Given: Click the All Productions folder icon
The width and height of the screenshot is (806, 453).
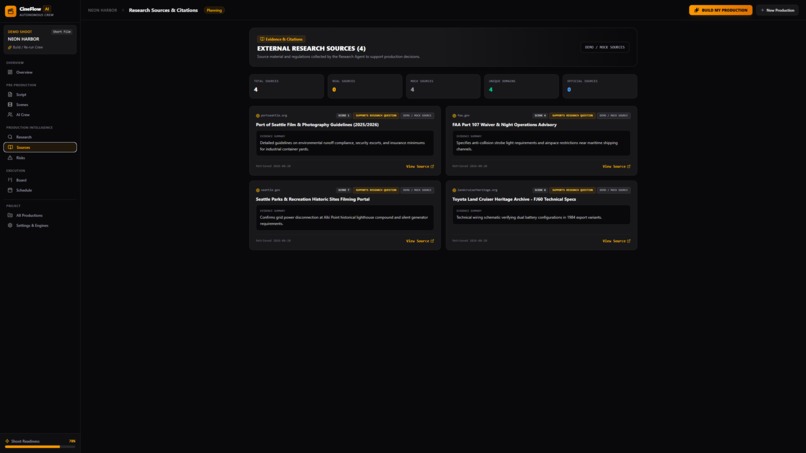Looking at the screenshot, I should 10,215.
